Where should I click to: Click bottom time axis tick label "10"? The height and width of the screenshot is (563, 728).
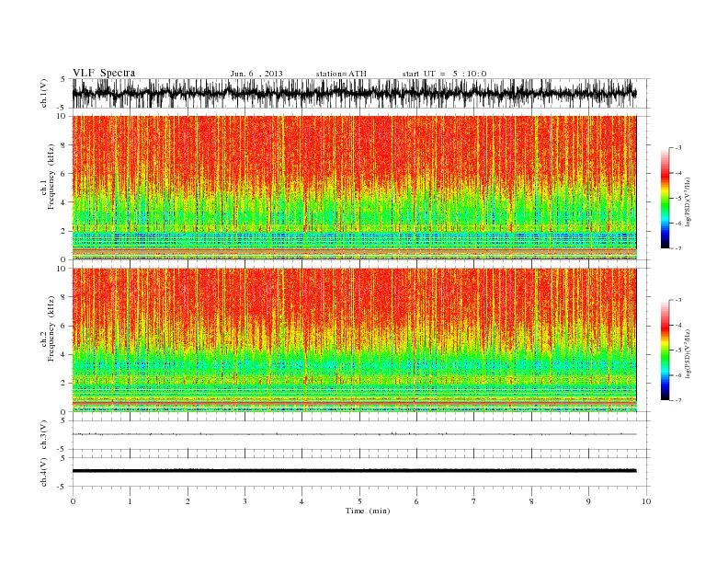(646, 501)
